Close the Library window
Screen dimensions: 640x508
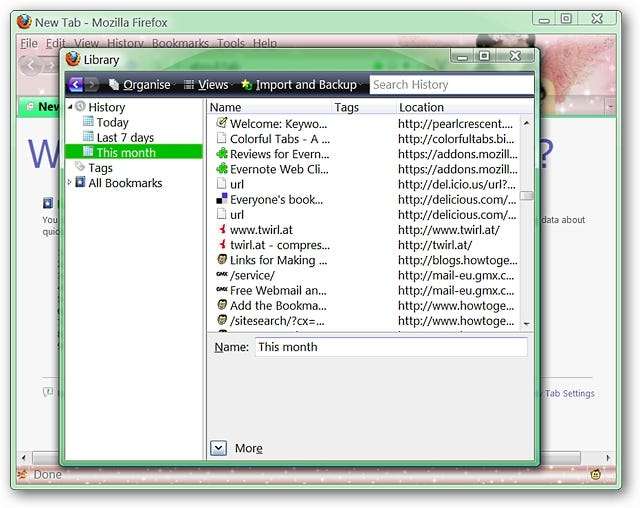(x=515, y=55)
